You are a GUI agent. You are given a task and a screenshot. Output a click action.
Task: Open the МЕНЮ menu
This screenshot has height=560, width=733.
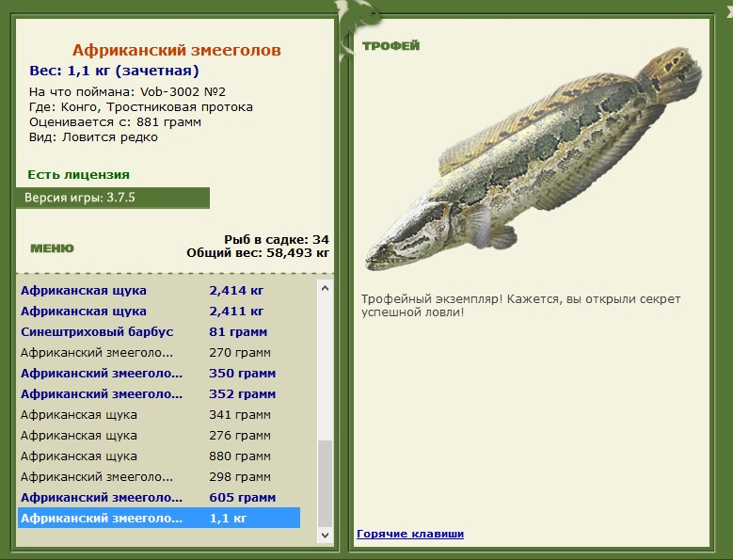point(52,248)
